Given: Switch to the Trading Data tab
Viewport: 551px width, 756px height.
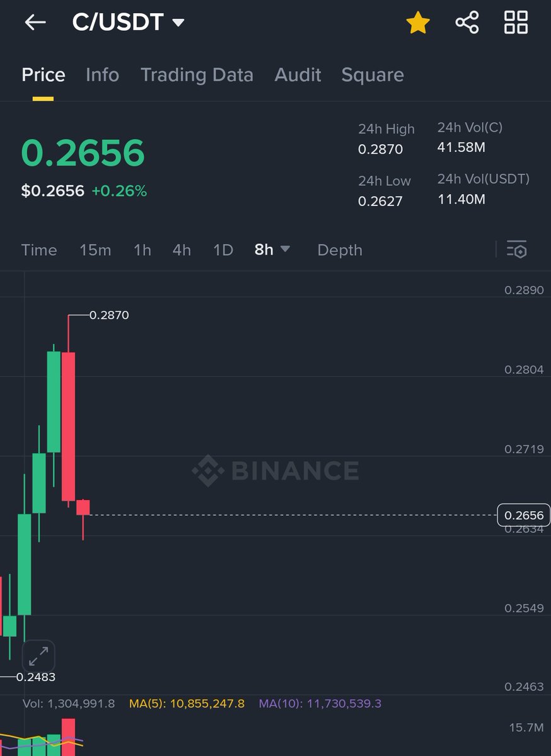Looking at the screenshot, I should (x=197, y=75).
